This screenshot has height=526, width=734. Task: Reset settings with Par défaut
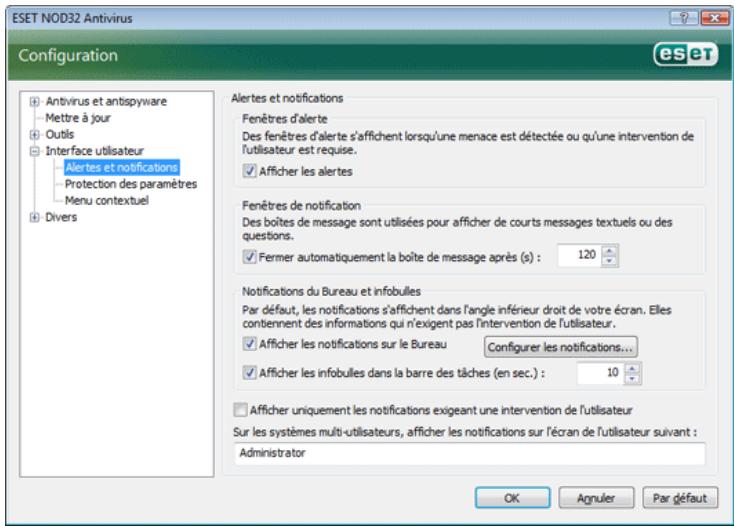point(680,498)
